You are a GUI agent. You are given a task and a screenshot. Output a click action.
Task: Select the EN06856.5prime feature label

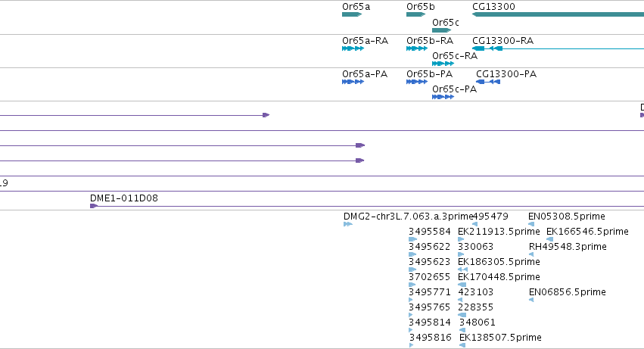568,292
